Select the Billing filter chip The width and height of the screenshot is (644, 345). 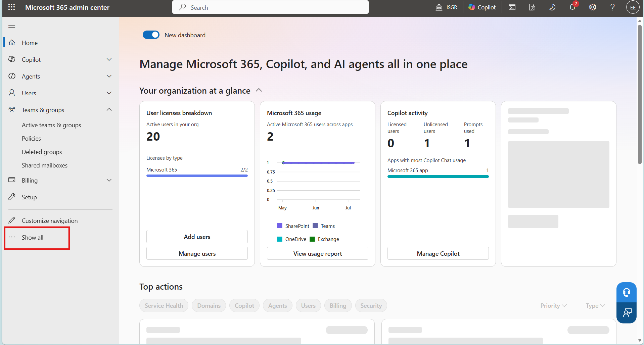(x=338, y=305)
